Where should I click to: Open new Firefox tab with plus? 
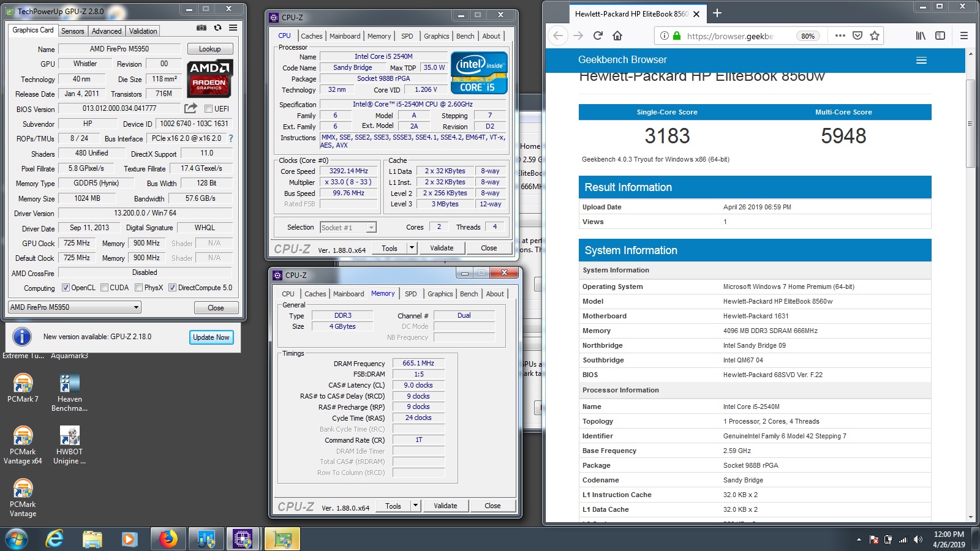point(717,13)
